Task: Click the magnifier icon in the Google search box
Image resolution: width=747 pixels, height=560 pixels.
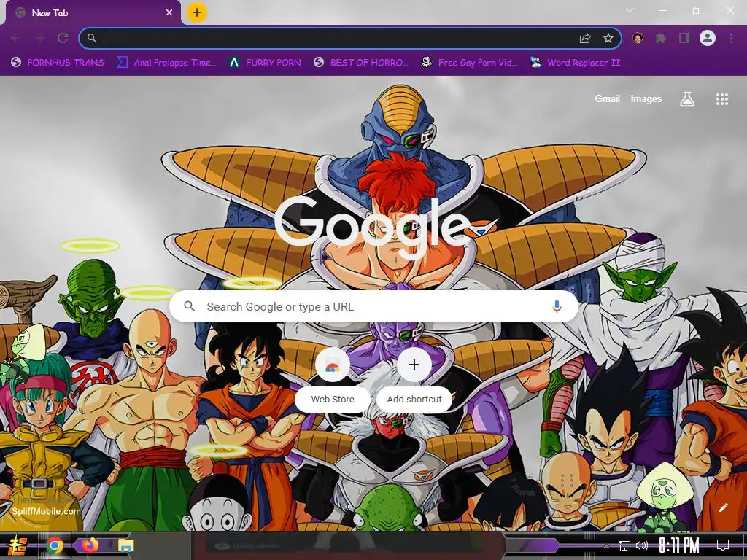Action: click(189, 306)
